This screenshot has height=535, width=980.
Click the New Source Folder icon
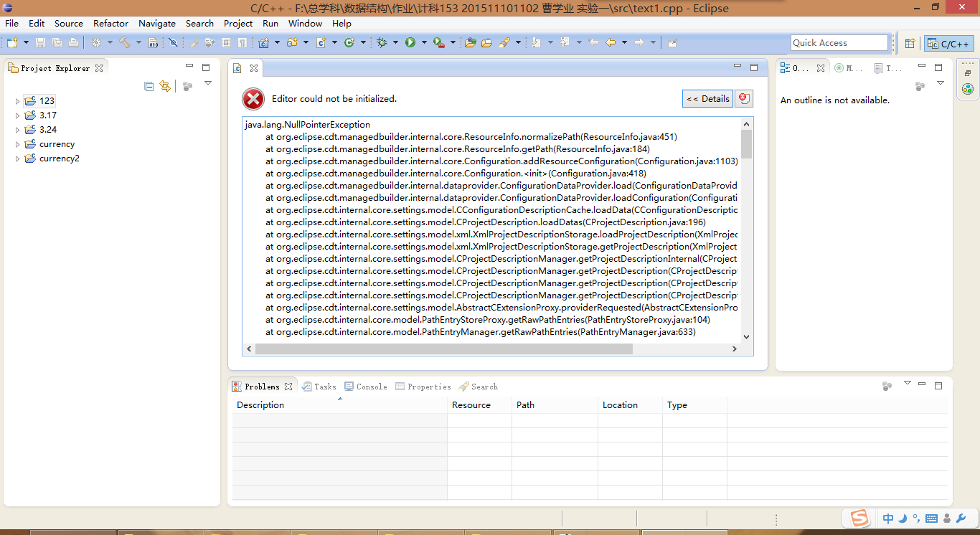click(292, 43)
